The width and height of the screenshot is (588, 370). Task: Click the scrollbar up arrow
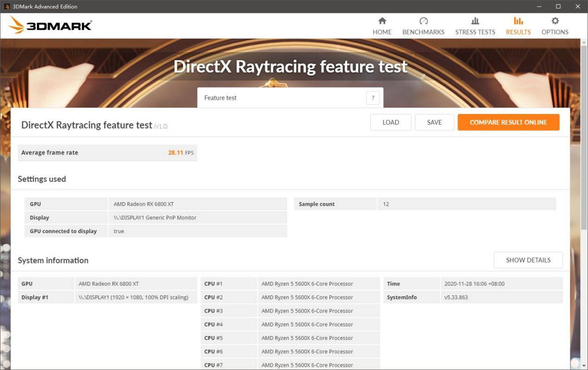(x=584, y=42)
